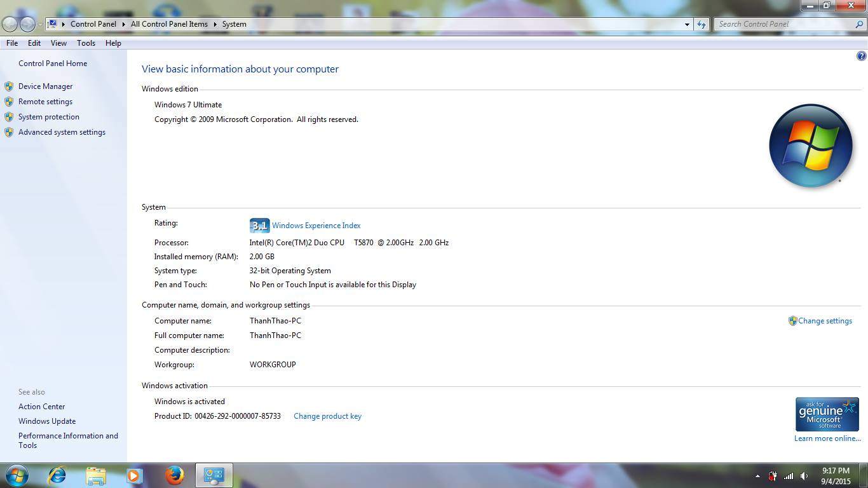Open the Windows Update link
Viewport: 868px width, 488px height.
tap(47, 421)
